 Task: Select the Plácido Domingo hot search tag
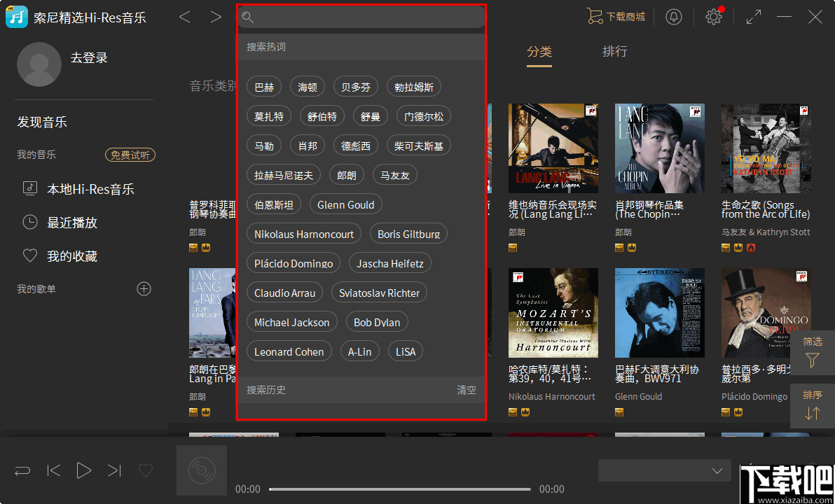pyautogui.click(x=294, y=263)
